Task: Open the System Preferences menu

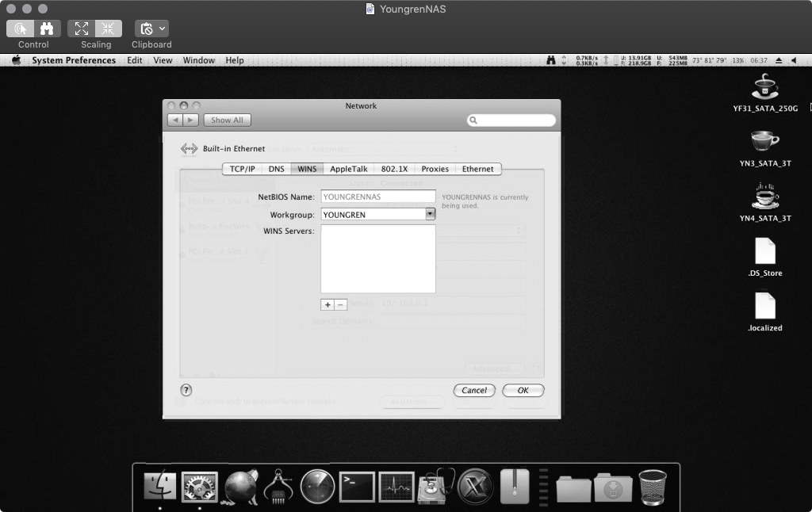Action: [74, 60]
